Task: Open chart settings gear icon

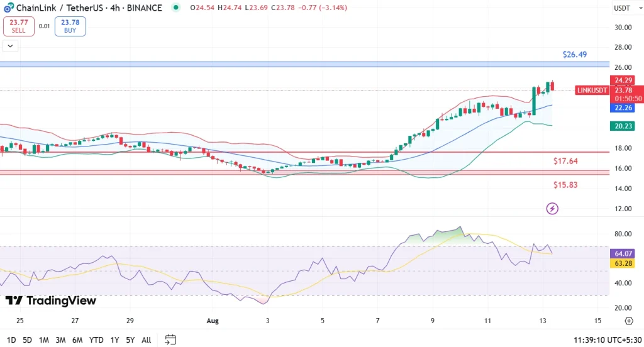Action: click(628, 321)
